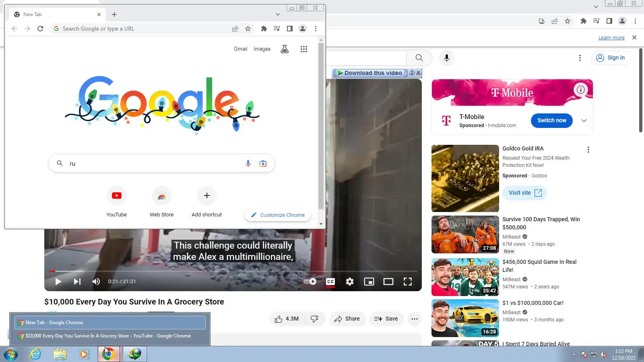Click Download this video button
The image size is (644, 362).
point(370,73)
